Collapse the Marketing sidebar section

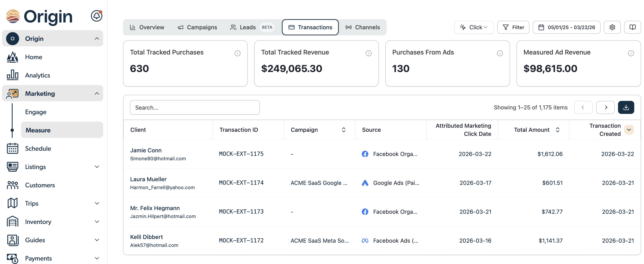point(97,93)
